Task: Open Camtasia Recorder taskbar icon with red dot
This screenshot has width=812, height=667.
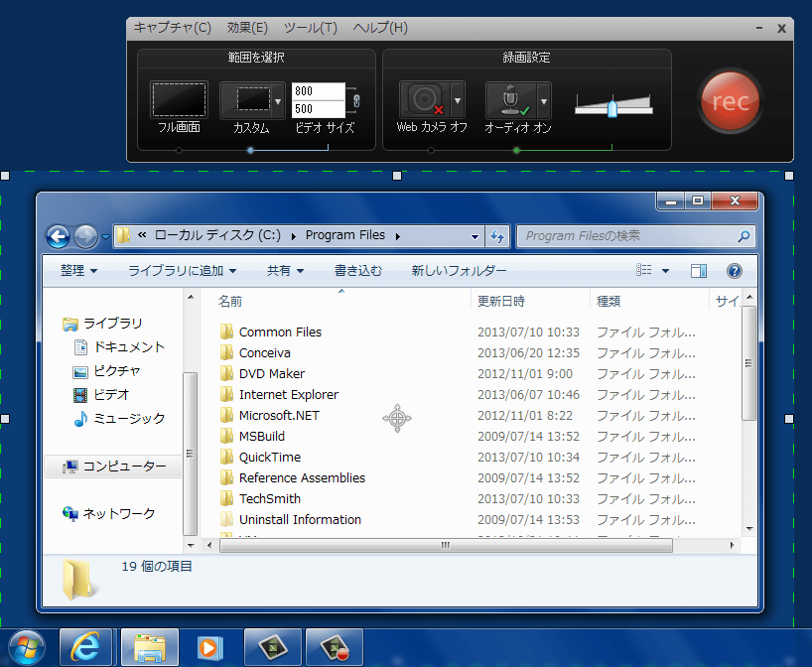Action: [x=335, y=647]
